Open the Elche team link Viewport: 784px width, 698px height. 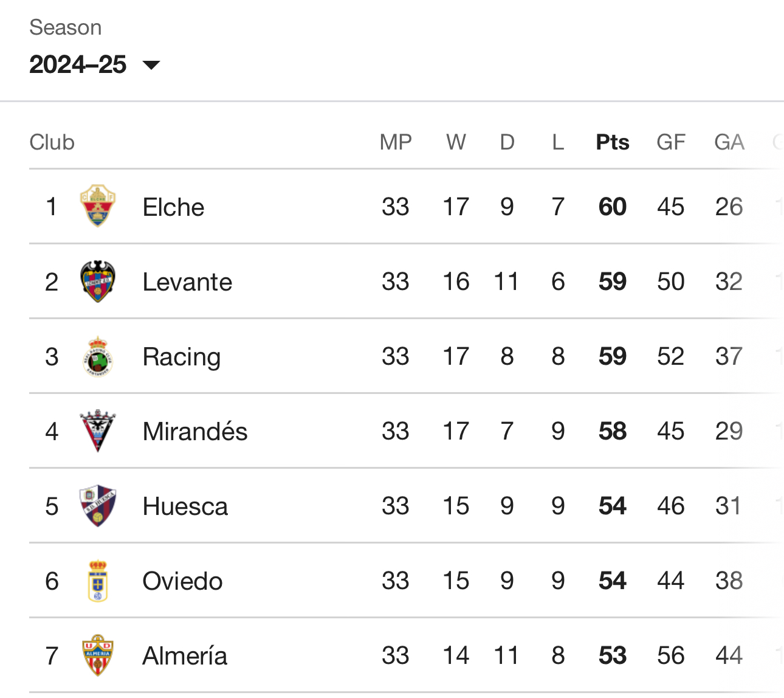pos(173,207)
